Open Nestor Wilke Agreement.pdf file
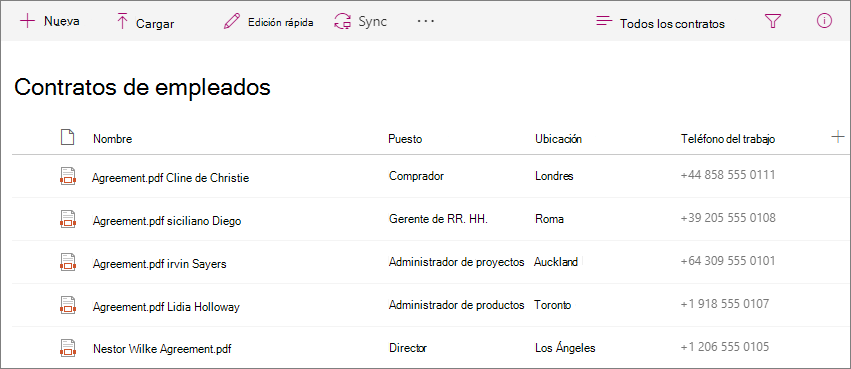 tap(162, 348)
